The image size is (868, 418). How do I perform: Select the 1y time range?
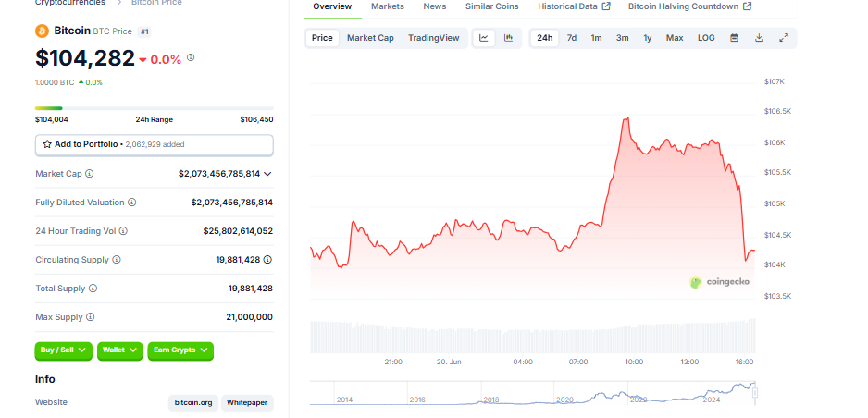647,38
